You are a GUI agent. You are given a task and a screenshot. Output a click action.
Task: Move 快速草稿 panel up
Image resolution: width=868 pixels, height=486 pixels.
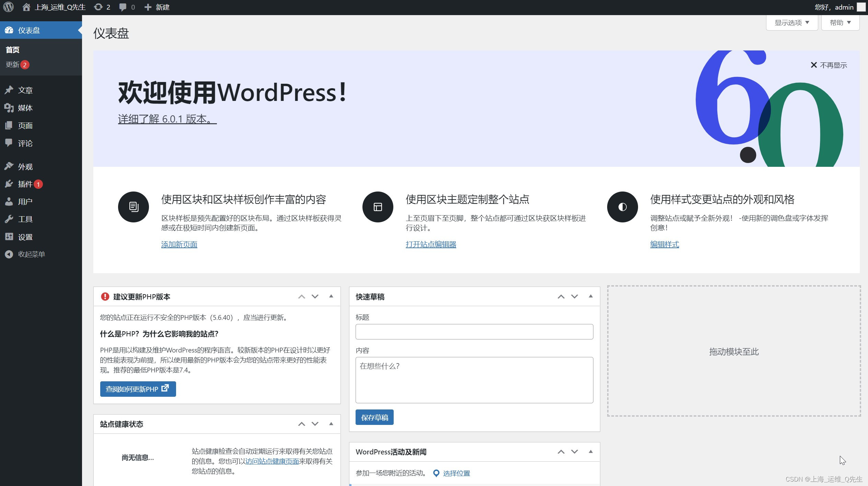tap(561, 297)
